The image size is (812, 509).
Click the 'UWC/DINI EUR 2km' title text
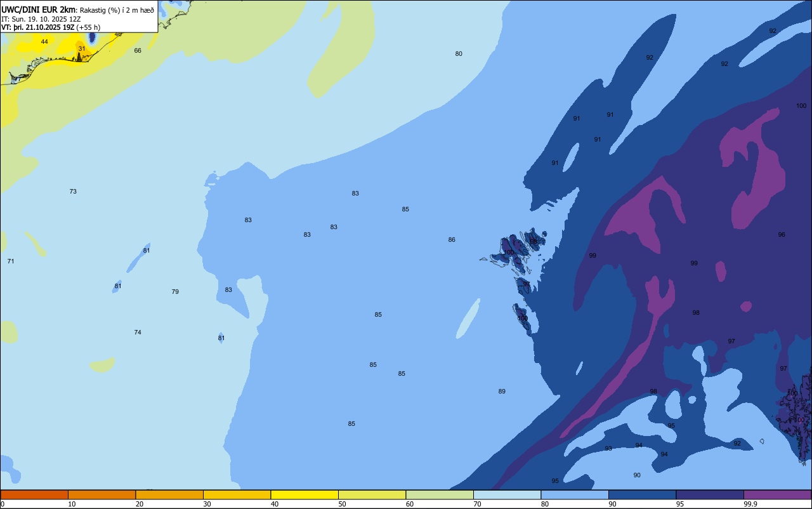click(39, 10)
